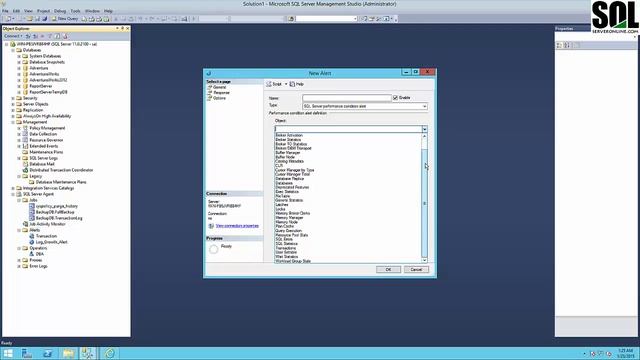Open the View menu
The image size is (640, 360).
click(28, 11)
